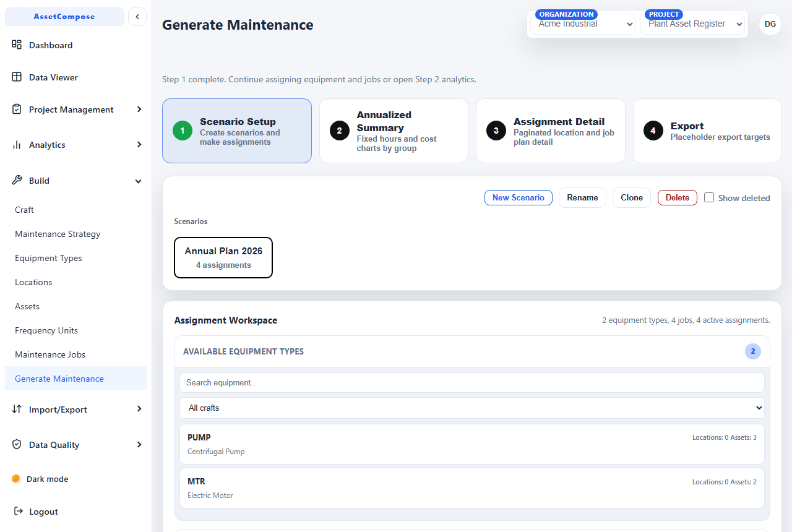Screen dimensions: 792x532
Task: Open the DG user avatar
Action: (x=770, y=24)
